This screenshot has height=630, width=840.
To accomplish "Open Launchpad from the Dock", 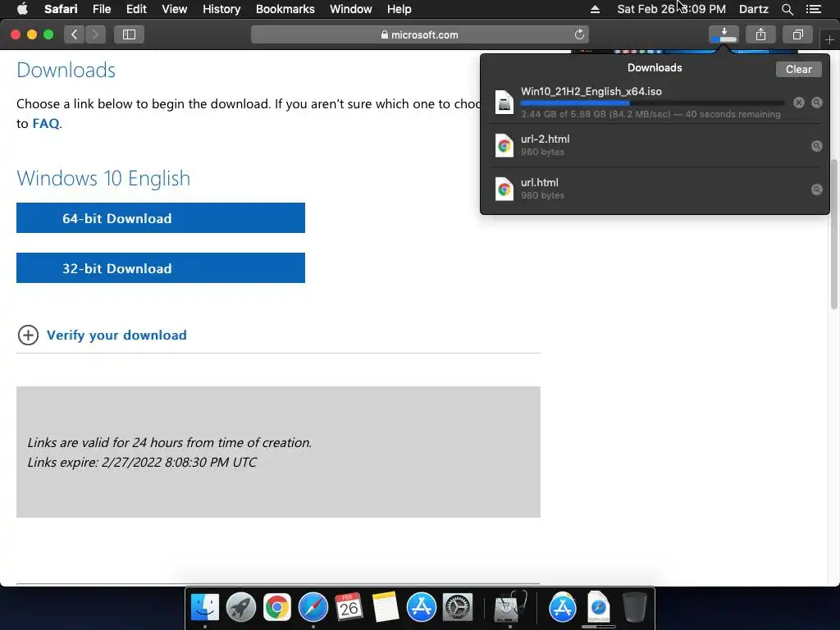I will pyautogui.click(x=241, y=607).
